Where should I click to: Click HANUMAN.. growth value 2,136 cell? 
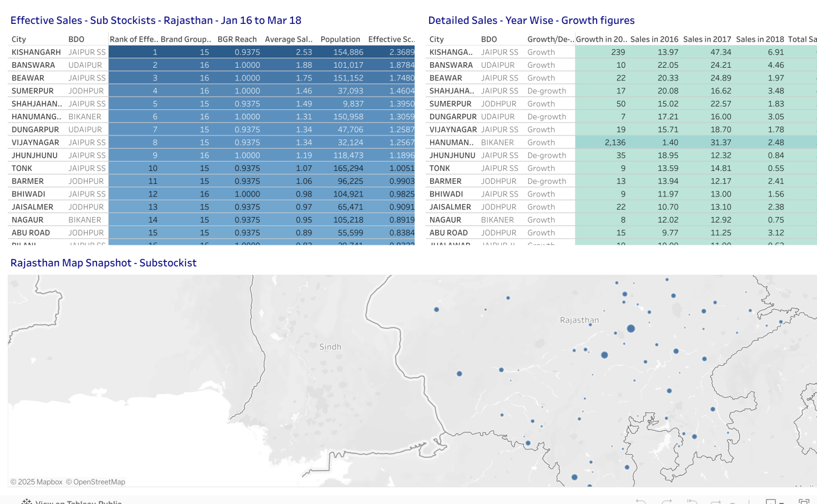(614, 143)
